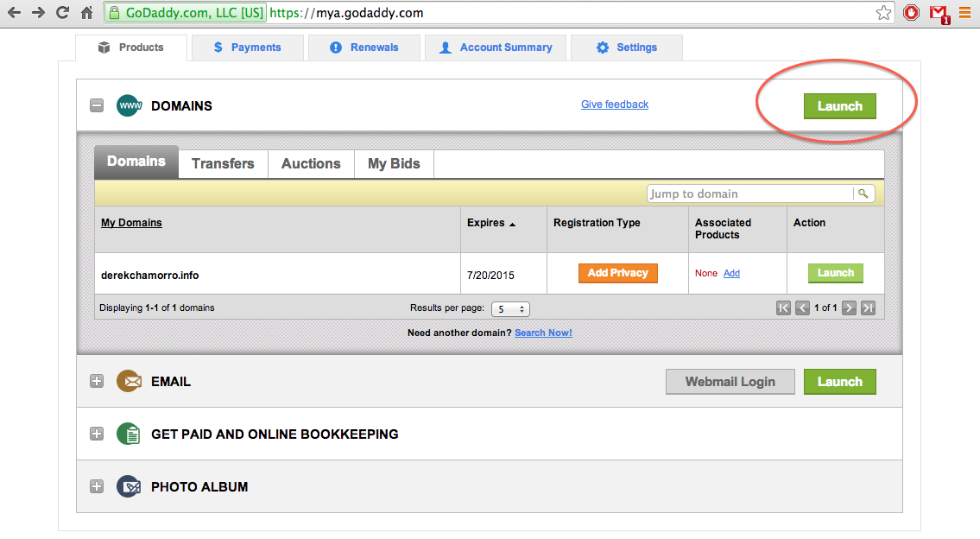This screenshot has height=539, width=980.
Task: Select the Auctions sub-tab
Action: point(311,164)
